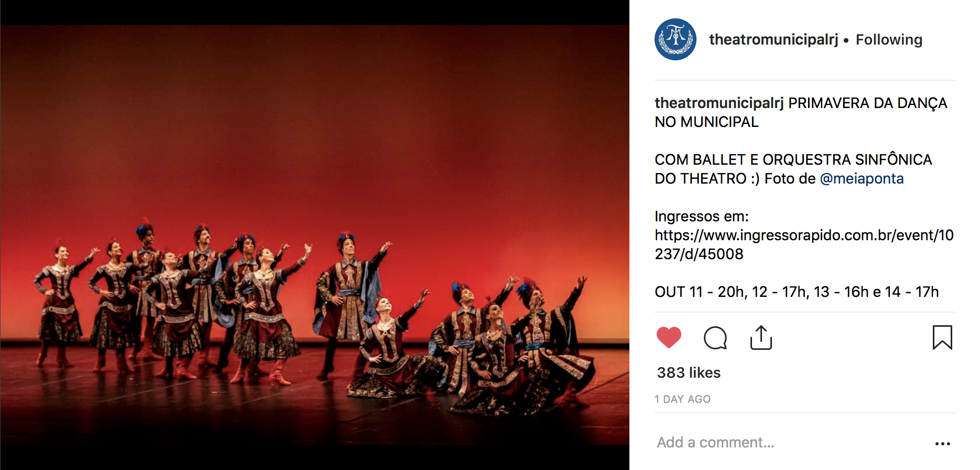
Task: Open more options via the three-dots icon
Action: point(942,444)
